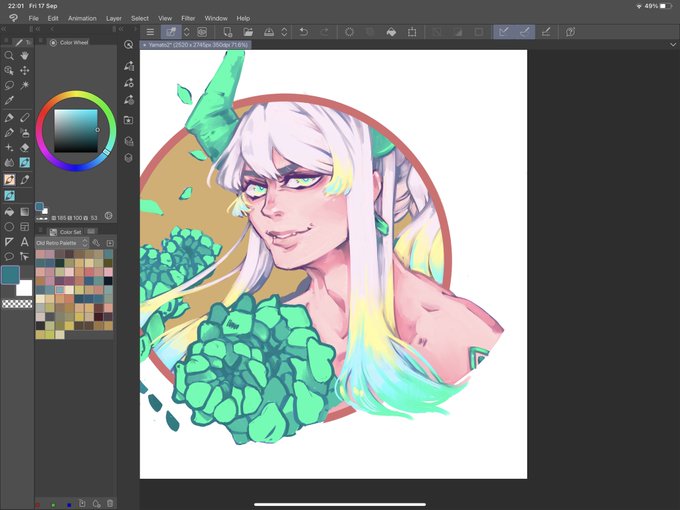Toggle the highlighted touch gesture icon in command bar
680x510 pixels.
[x=171, y=32]
